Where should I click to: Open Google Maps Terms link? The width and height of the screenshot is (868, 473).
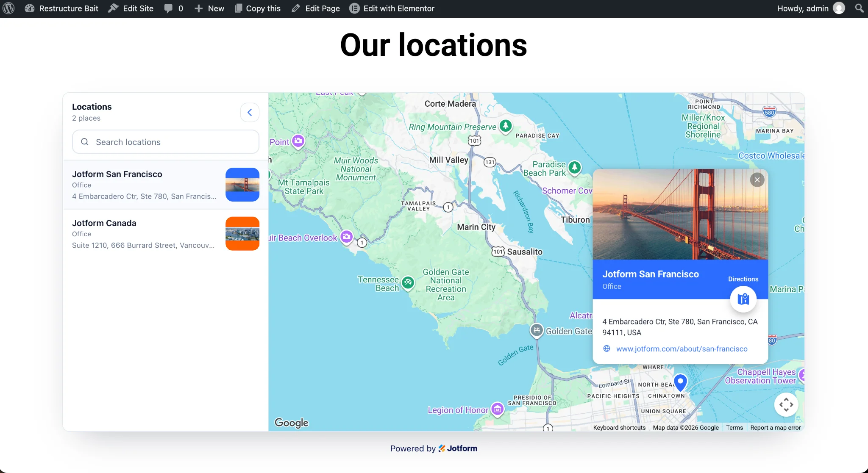tap(734, 428)
